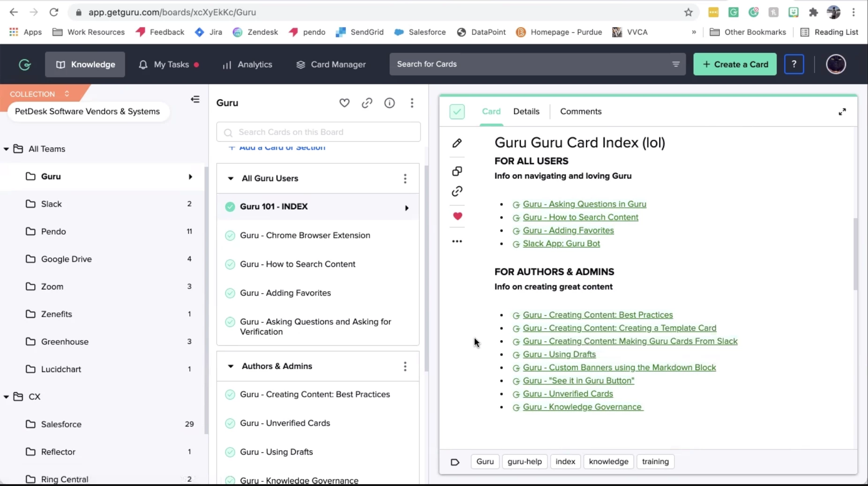Collapse the left sidebar panel
This screenshot has height=486, width=868.
coord(195,99)
